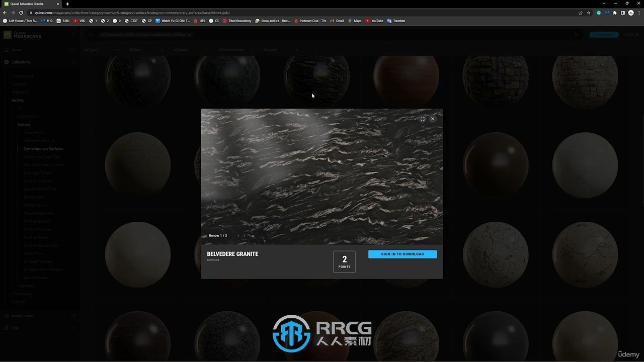Close the Belvedere Granite preview dialog

pos(433,119)
